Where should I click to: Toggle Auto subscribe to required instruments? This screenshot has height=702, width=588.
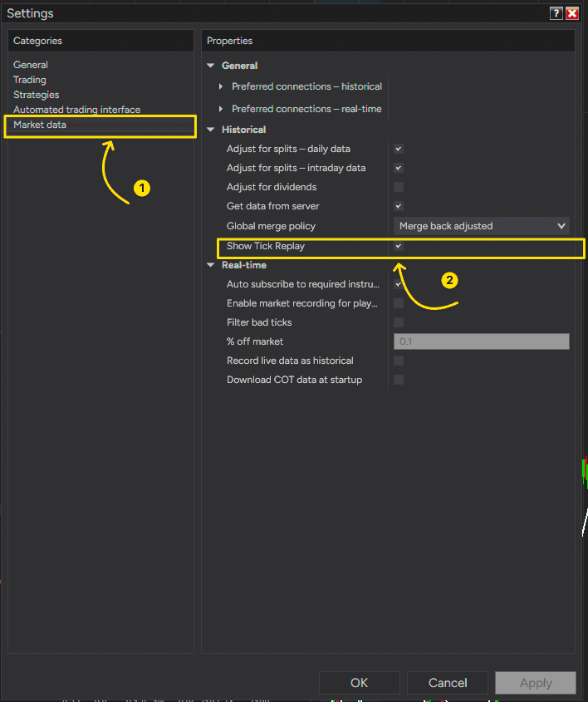point(399,284)
